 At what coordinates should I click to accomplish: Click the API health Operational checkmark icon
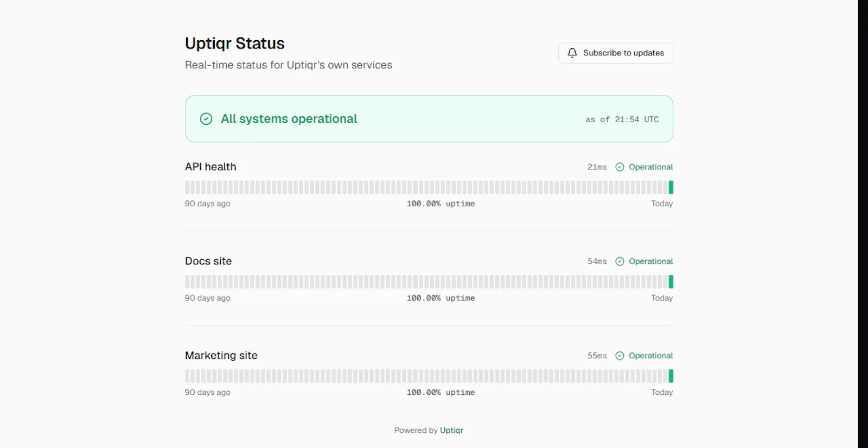[620, 167]
